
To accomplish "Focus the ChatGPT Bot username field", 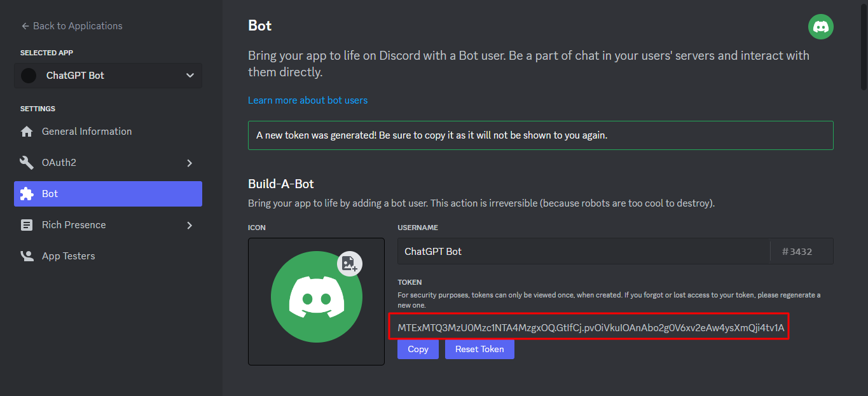I will pos(583,251).
